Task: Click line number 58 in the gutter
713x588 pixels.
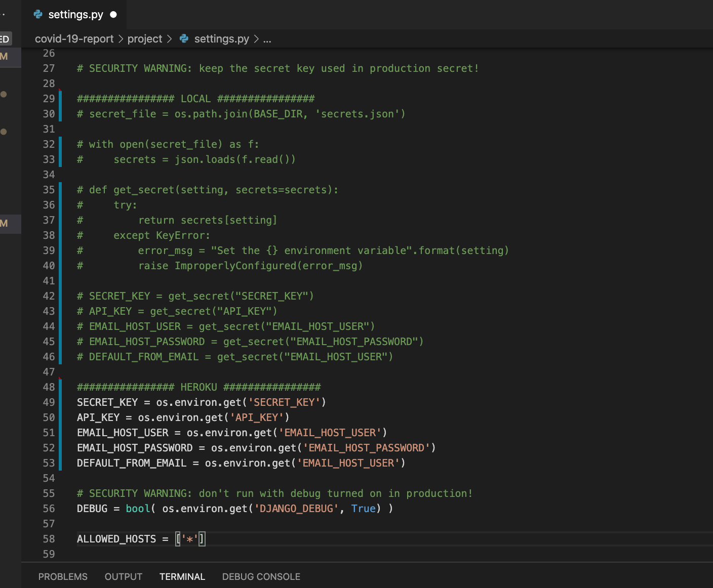Action: pyautogui.click(x=49, y=539)
